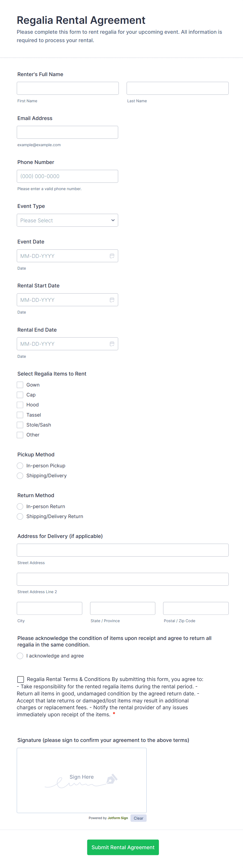The width and height of the screenshot is (243, 868).
Task: Accept the Regalia Rental Terms checkbox
Action: pos(21,679)
